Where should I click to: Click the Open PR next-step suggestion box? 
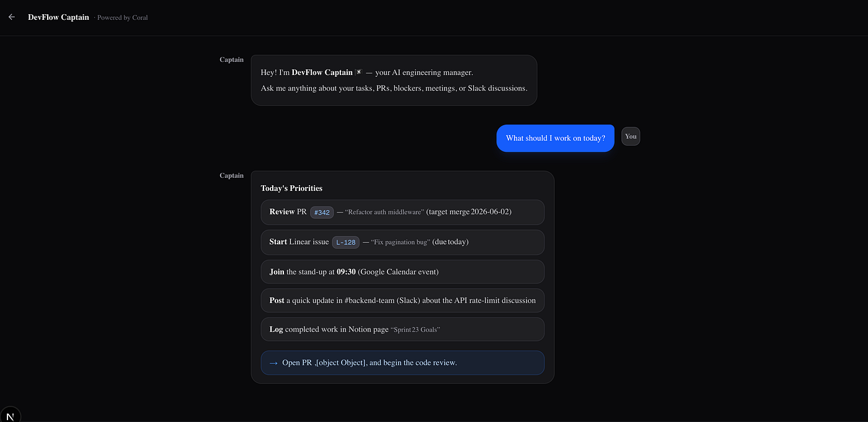pyautogui.click(x=402, y=363)
